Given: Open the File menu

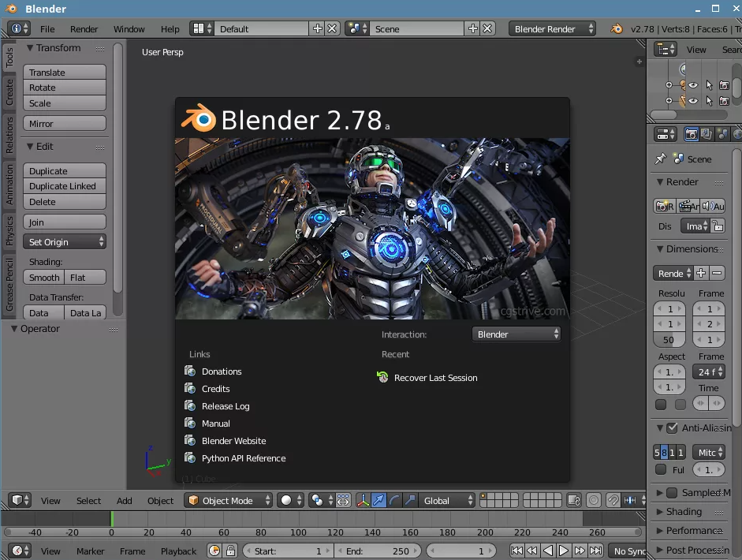Looking at the screenshot, I should tap(47, 29).
